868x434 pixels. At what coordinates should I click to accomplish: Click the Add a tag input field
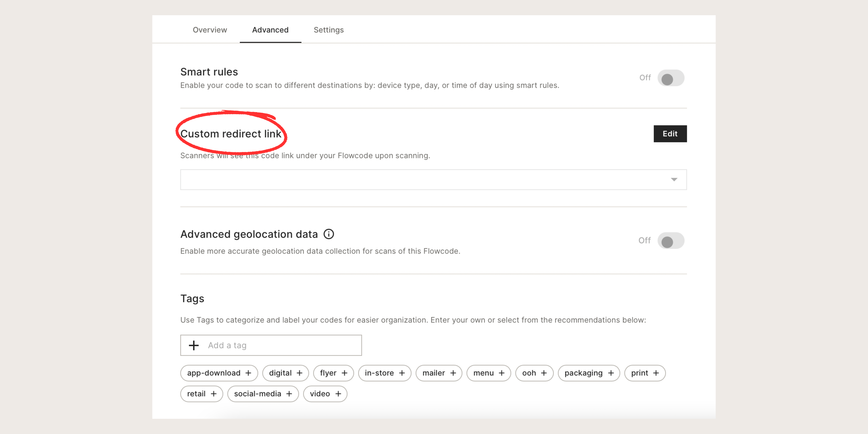271,345
